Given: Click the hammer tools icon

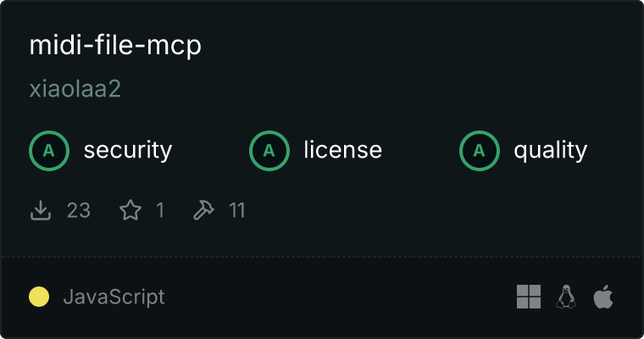Looking at the screenshot, I should (x=203, y=210).
